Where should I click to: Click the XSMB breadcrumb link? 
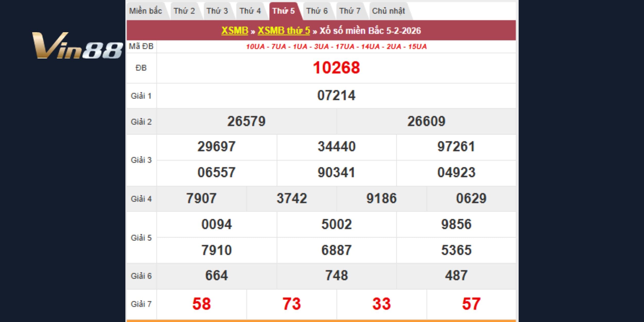tap(235, 31)
